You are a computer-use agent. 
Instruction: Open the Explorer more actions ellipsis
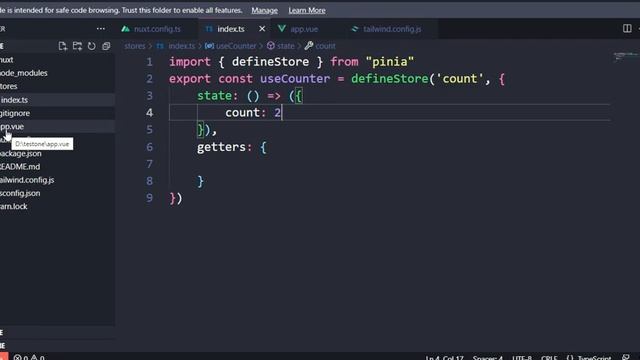(100, 29)
